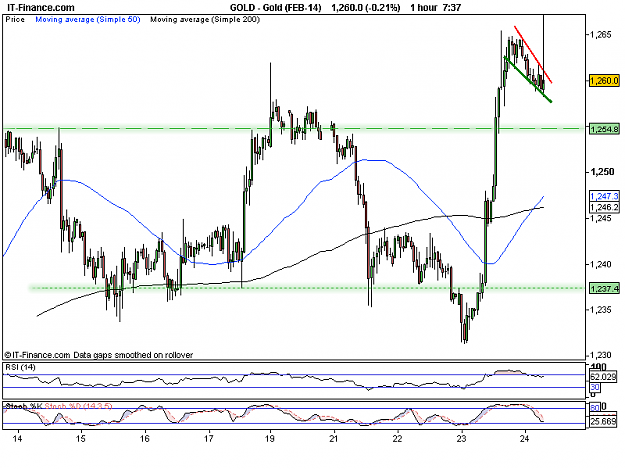
Task: Click the 1,250 price axis label
Action: pos(602,172)
